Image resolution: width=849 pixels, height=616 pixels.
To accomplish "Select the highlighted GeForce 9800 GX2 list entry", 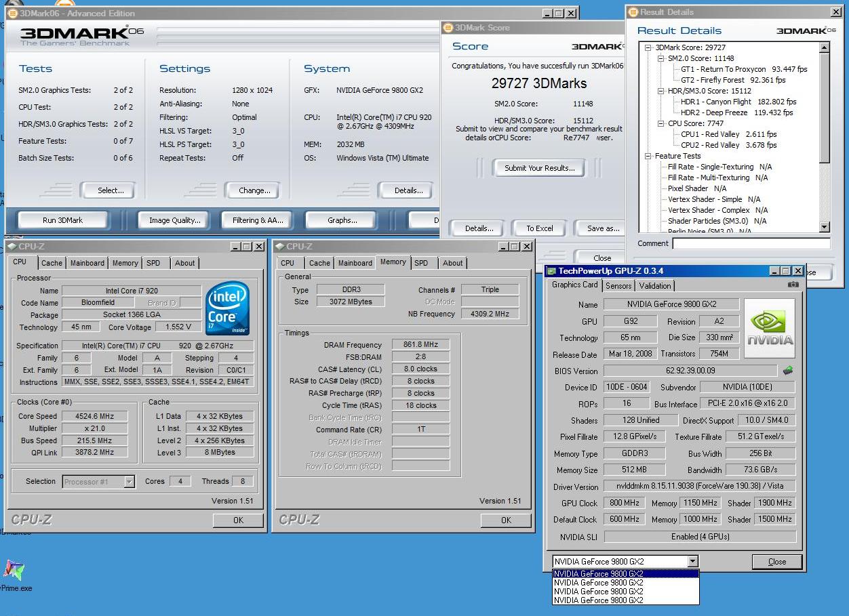I will click(x=625, y=573).
